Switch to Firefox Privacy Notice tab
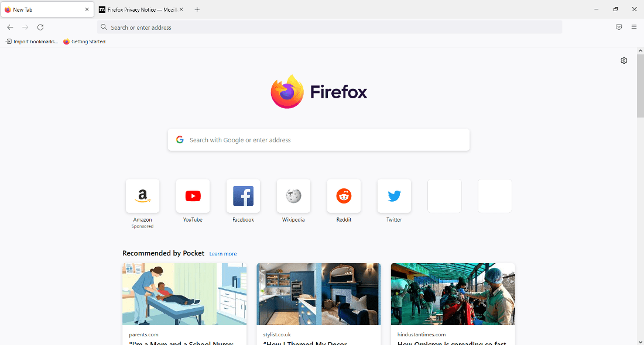The height and width of the screenshot is (345, 644). click(142, 9)
